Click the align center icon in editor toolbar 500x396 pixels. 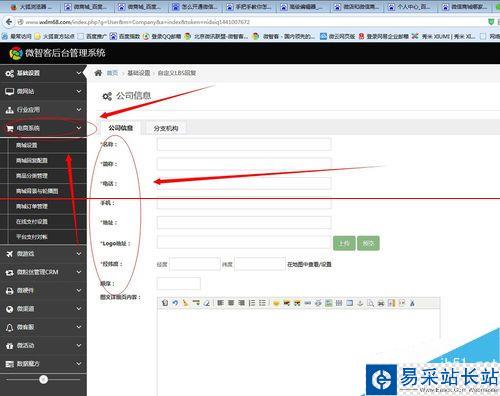(231, 303)
